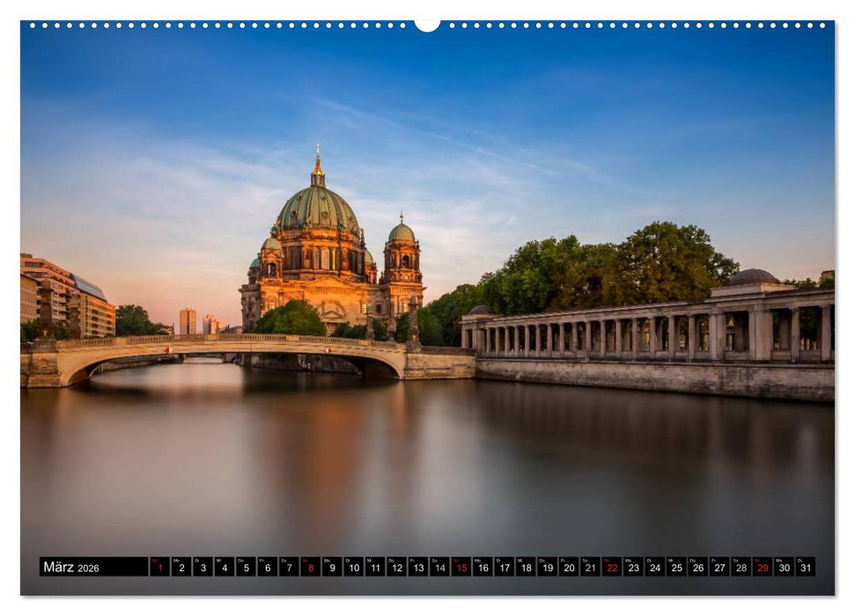Image resolution: width=855 pixels, height=616 pixels.
Task: Click the golden cross atop the main dome
Action: pyautogui.click(x=316, y=148)
